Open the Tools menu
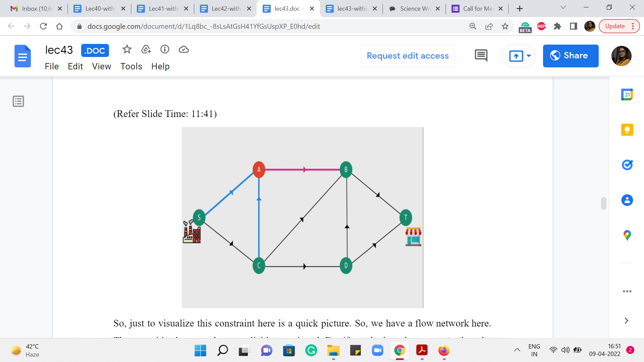This screenshot has width=644, height=362. point(131,66)
